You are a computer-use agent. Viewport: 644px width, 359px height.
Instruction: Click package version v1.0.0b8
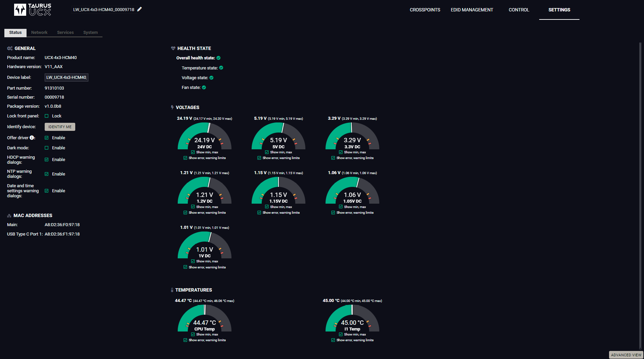[53, 106]
